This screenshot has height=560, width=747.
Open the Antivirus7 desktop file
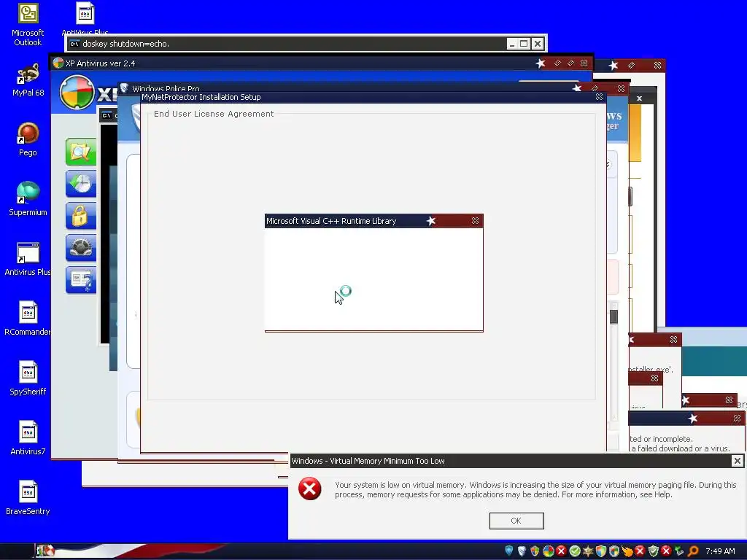coord(28,432)
